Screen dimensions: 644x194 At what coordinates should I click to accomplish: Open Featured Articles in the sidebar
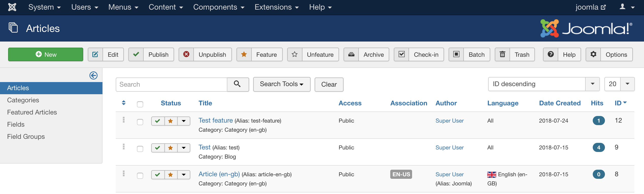(x=32, y=112)
